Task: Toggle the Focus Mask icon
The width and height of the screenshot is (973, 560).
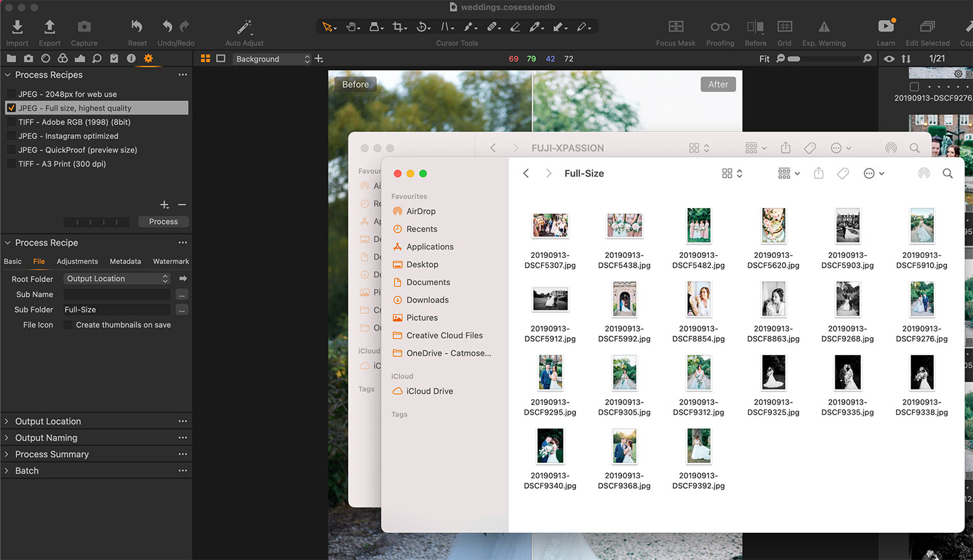Action: tap(676, 27)
